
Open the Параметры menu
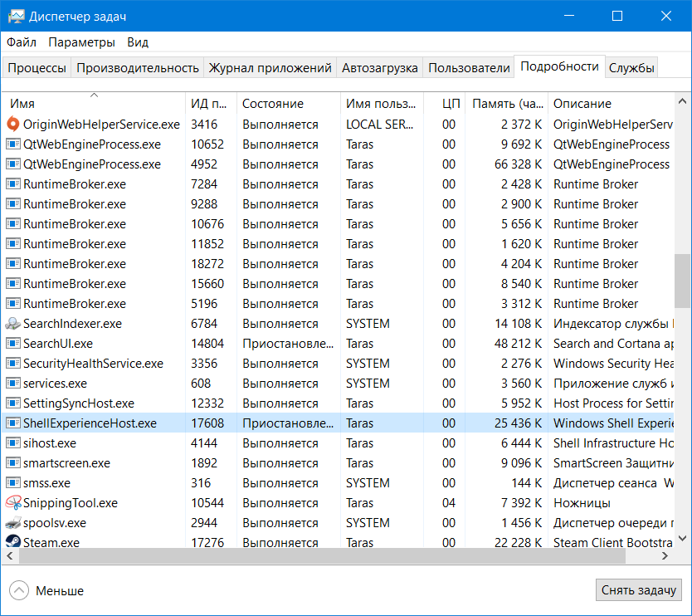[x=81, y=42]
